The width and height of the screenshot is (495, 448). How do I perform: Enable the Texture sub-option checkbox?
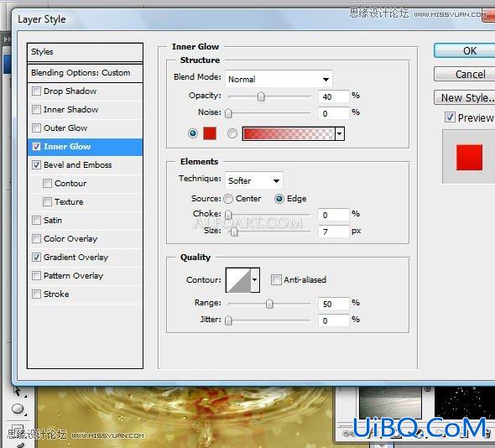tap(47, 201)
